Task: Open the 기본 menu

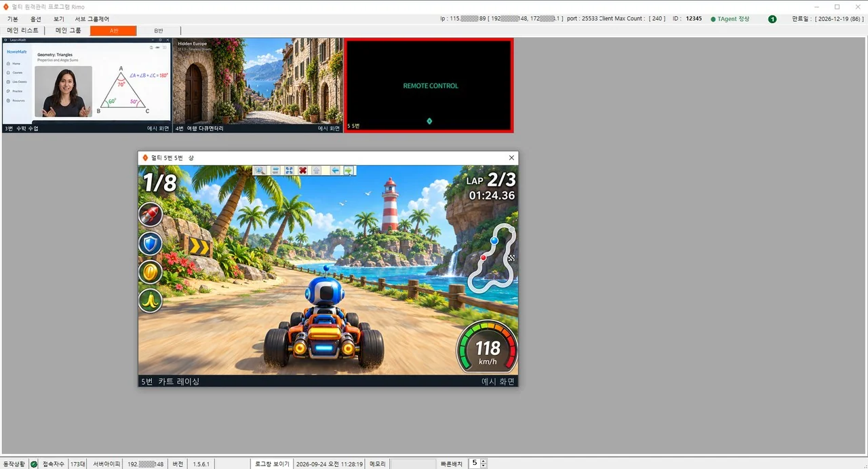Action: tap(12, 19)
